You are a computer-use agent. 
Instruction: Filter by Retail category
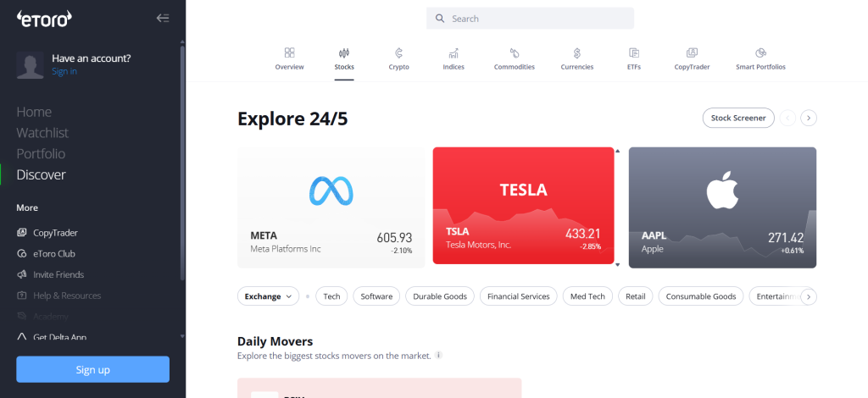point(636,296)
